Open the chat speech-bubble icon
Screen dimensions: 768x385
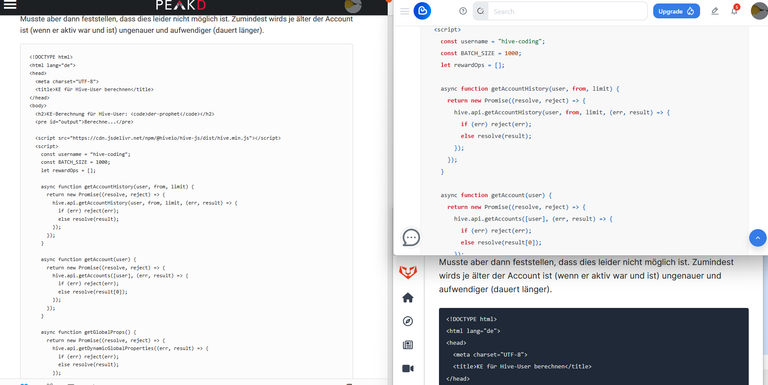click(x=411, y=238)
